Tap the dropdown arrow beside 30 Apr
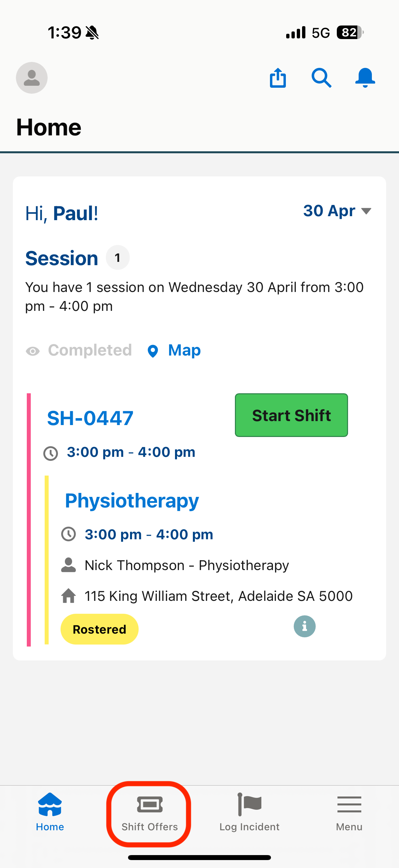The height and width of the screenshot is (868, 399). click(366, 211)
